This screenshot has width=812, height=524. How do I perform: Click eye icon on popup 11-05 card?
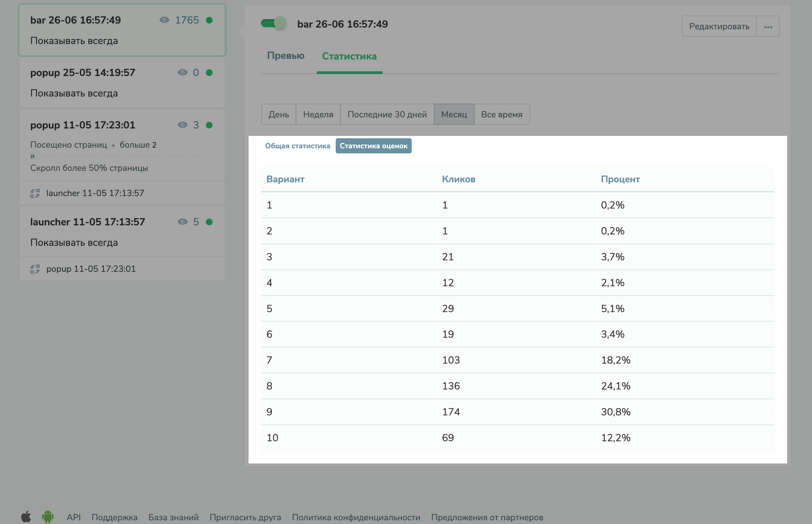(183, 125)
